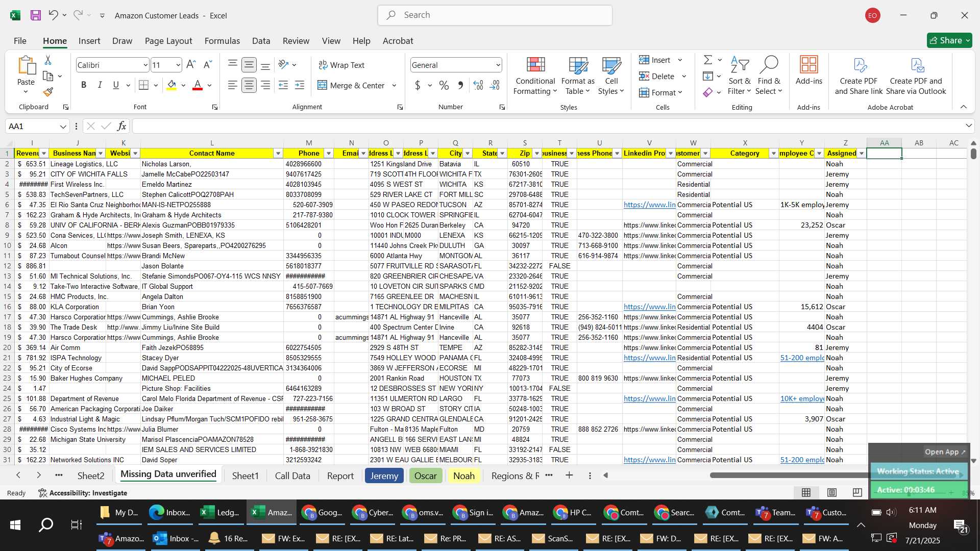Apply borders using the Borders icon

pyautogui.click(x=144, y=85)
